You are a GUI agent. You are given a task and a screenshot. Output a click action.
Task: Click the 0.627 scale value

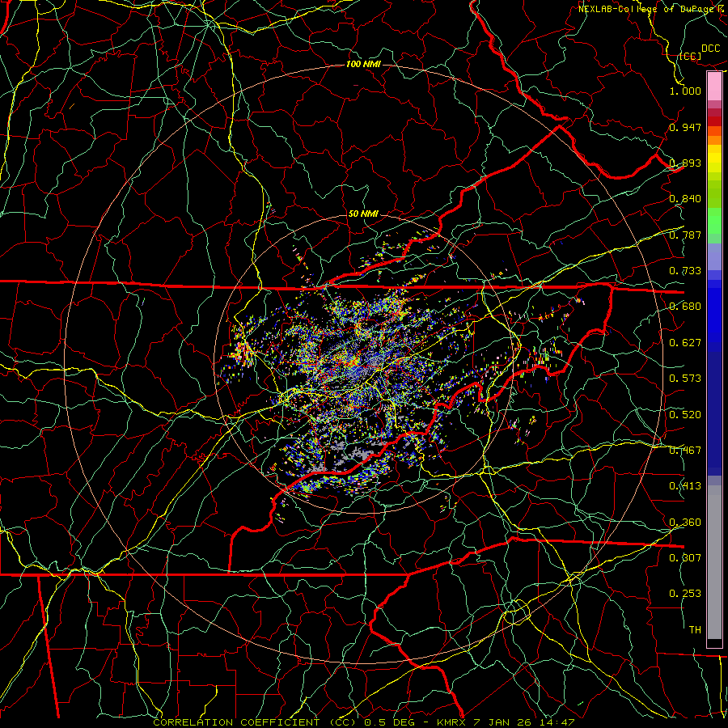pos(685,342)
